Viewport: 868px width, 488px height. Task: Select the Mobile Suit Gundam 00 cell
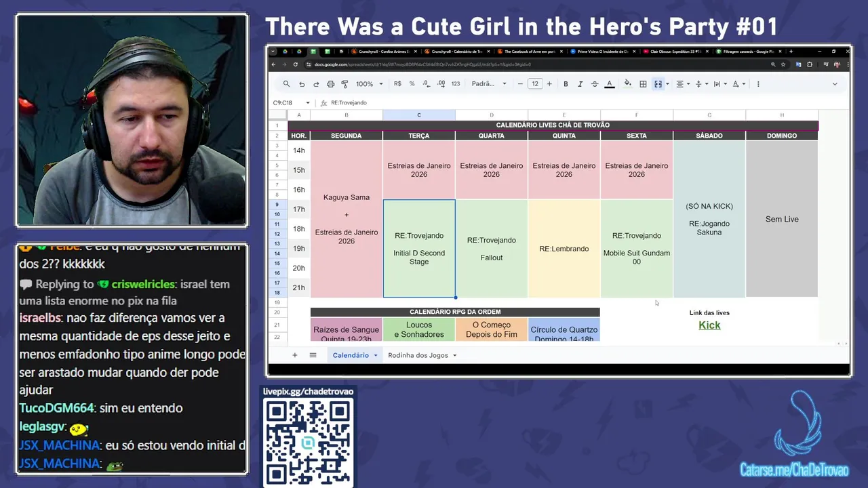tap(637, 249)
